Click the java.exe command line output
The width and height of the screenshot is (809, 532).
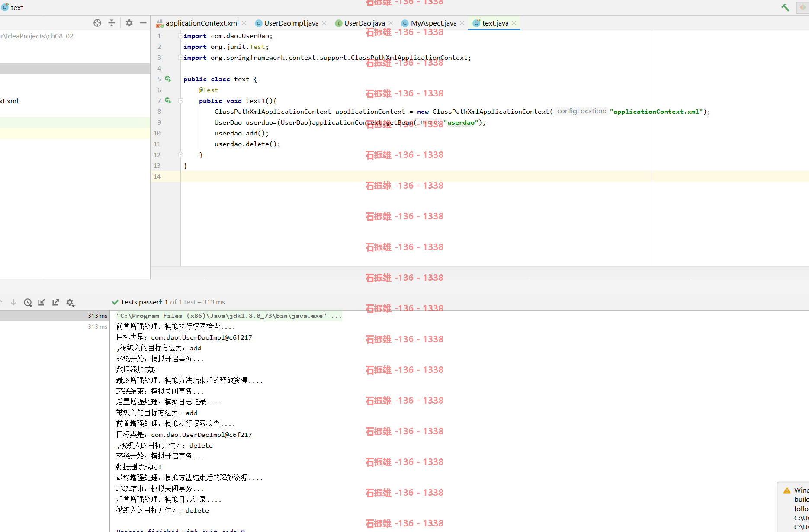coord(229,316)
